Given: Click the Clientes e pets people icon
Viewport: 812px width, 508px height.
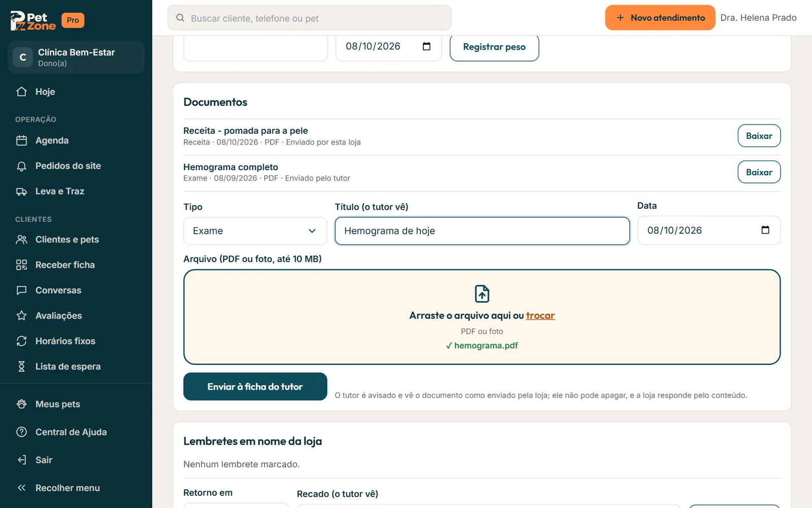Looking at the screenshot, I should (21, 239).
